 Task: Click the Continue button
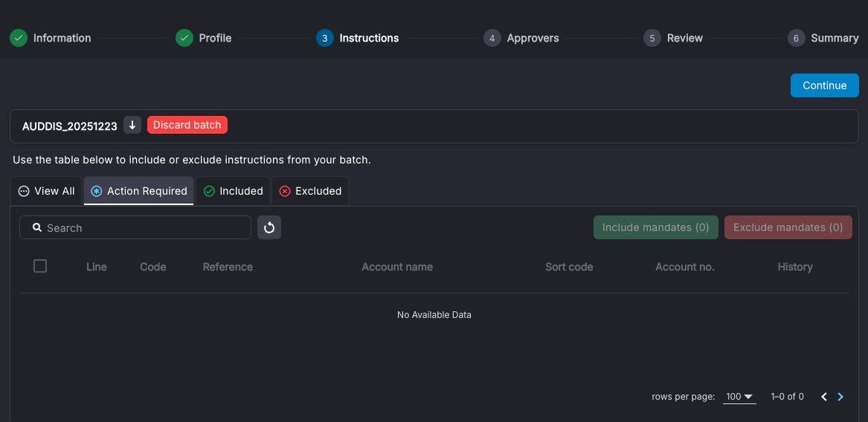[x=824, y=85]
